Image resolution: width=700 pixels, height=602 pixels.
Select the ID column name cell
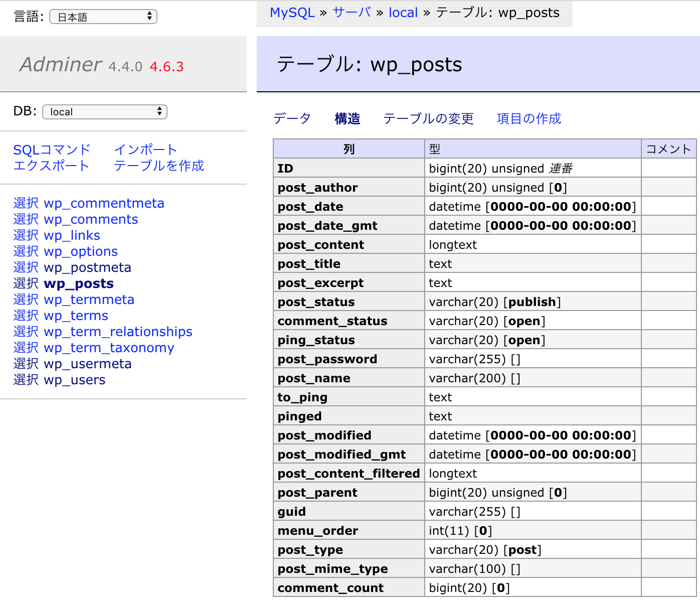coord(349,168)
